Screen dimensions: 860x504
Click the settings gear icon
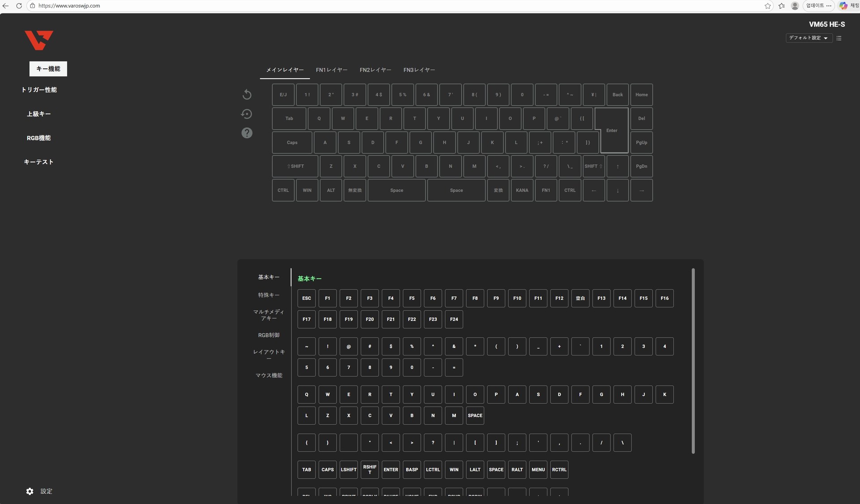(30, 491)
